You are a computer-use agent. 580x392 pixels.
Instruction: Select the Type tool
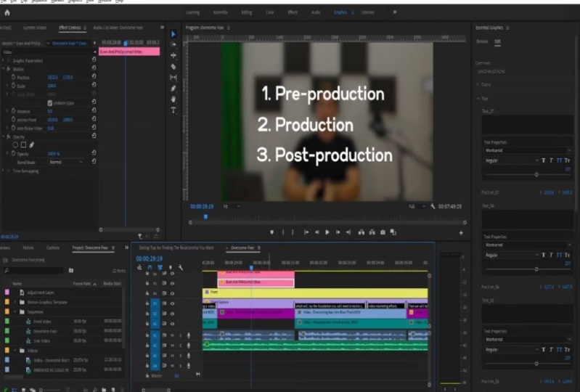click(x=173, y=110)
